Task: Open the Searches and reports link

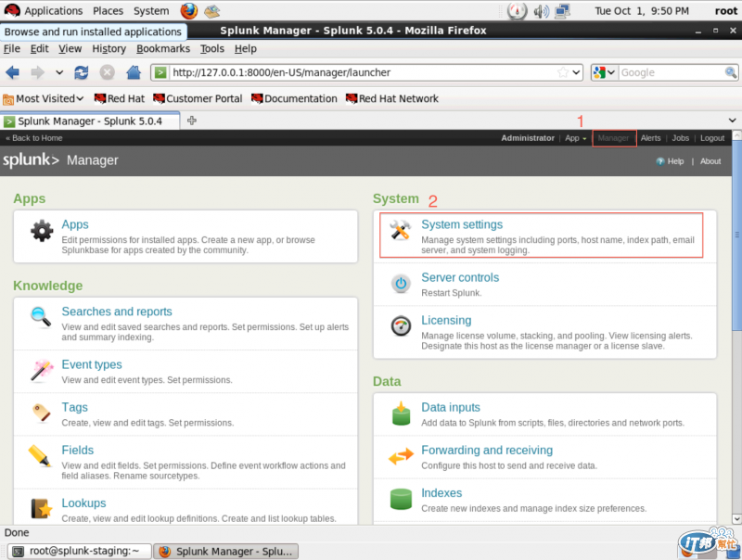Action: (x=117, y=312)
